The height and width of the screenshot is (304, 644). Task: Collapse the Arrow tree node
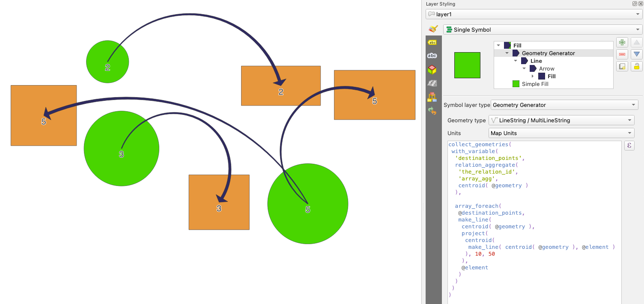(524, 69)
